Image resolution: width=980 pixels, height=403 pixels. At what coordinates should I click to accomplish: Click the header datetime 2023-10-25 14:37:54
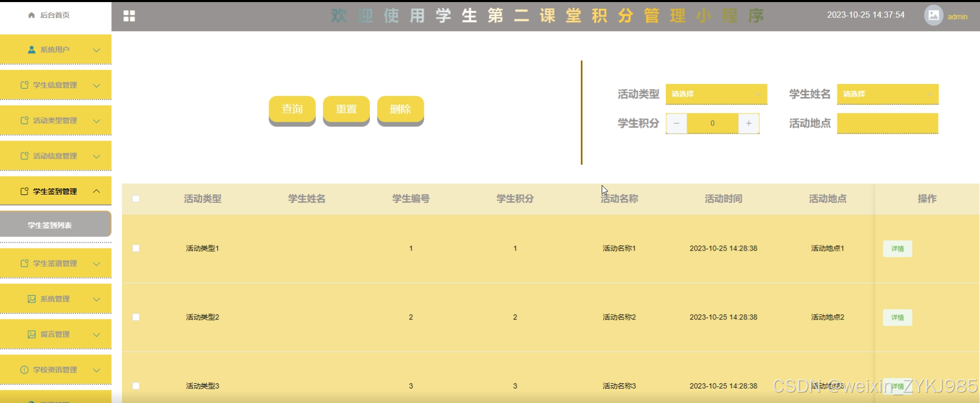[865, 15]
